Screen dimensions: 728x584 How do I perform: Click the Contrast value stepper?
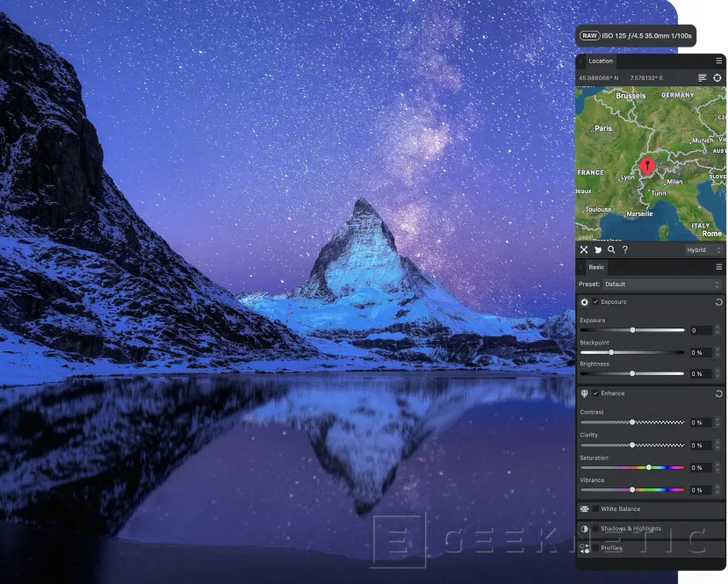pos(717,422)
